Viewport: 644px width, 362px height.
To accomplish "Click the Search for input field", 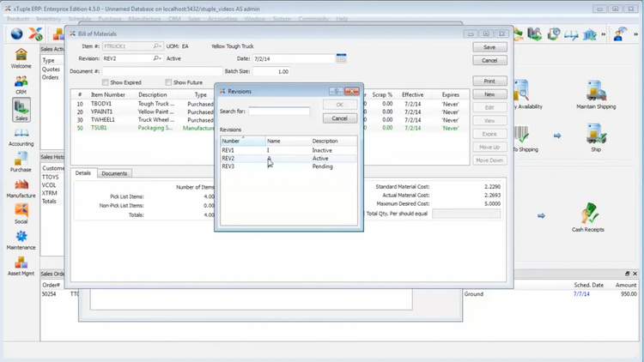I will (x=279, y=112).
